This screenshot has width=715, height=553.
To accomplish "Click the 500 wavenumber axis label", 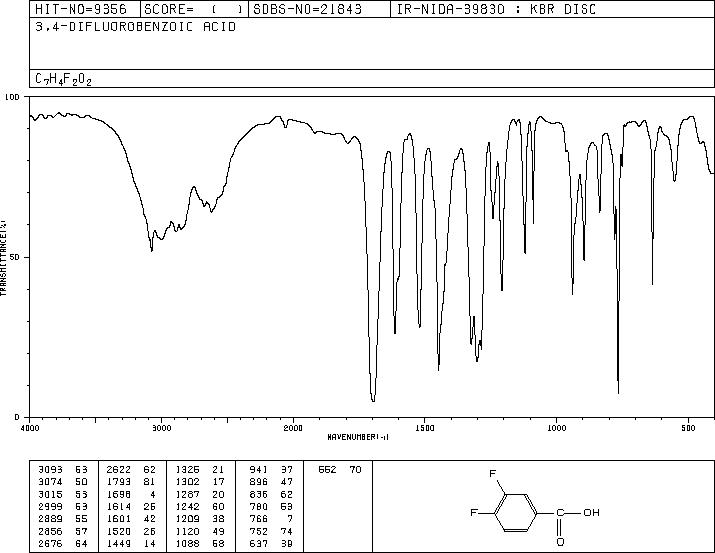I will pos(688,428).
